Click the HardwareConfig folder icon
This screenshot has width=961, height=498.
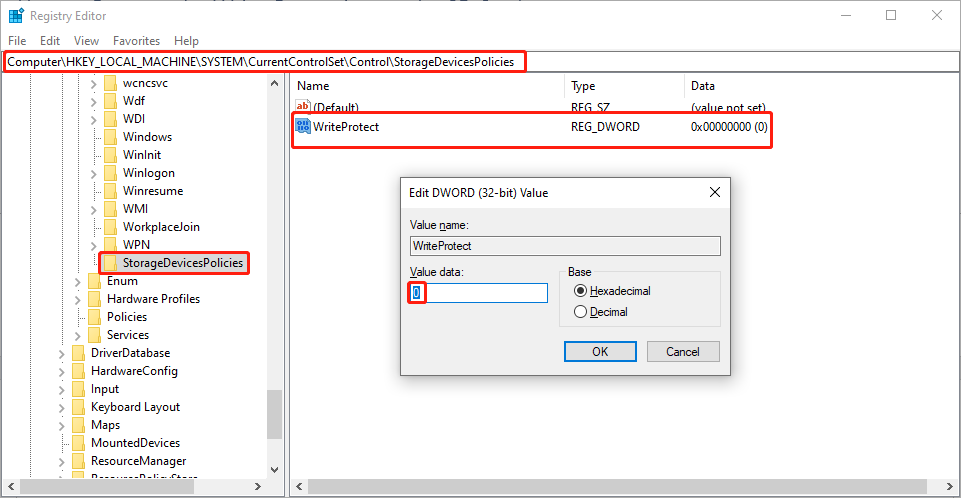coord(78,371)
